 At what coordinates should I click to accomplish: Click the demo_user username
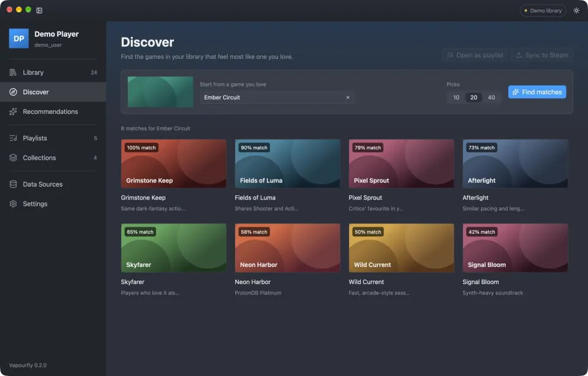tap(48, 45)
